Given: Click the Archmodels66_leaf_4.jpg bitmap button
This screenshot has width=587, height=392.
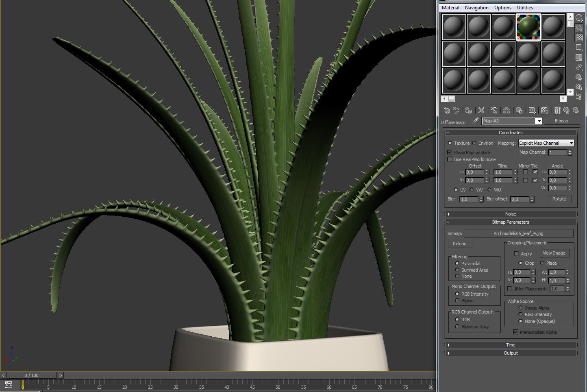Looking at the screenshot, I should pyautogui.click(x=518, y=233).
